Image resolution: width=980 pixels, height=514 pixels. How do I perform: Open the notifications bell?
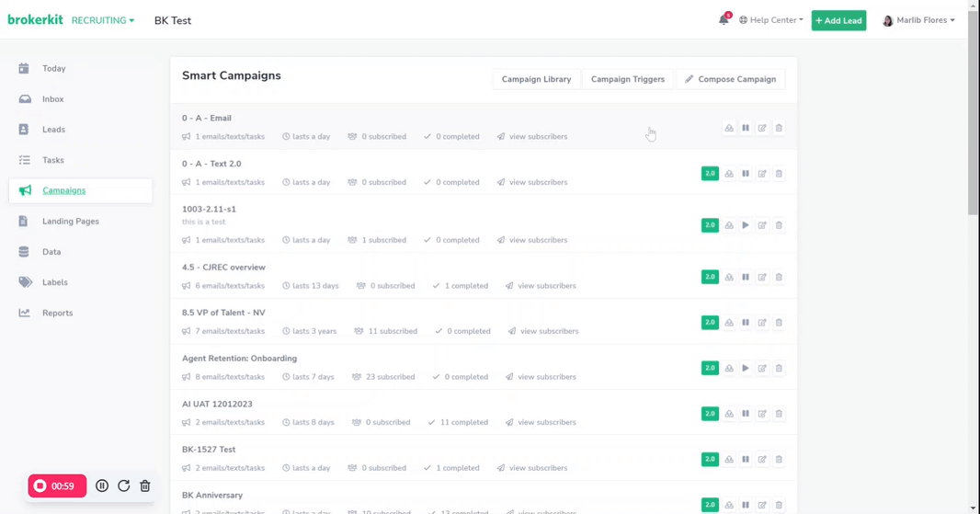(724, 20)
